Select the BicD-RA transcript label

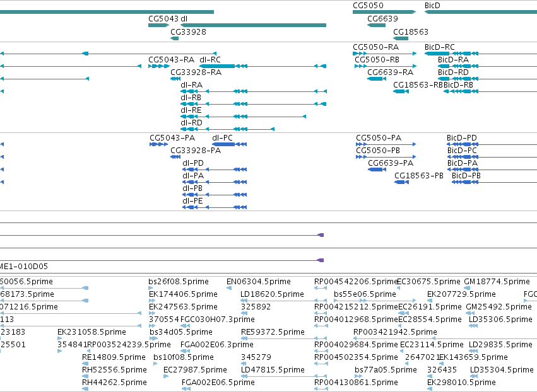pos(454,59)
